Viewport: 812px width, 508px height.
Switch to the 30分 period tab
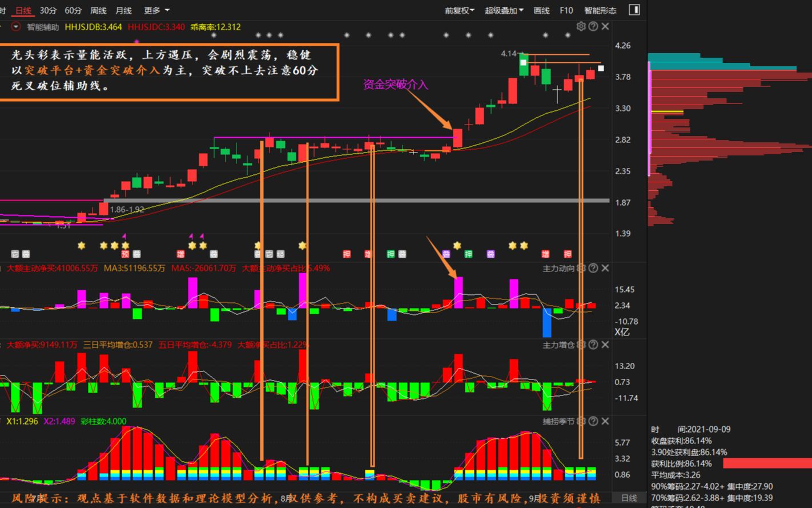point(48,10)
